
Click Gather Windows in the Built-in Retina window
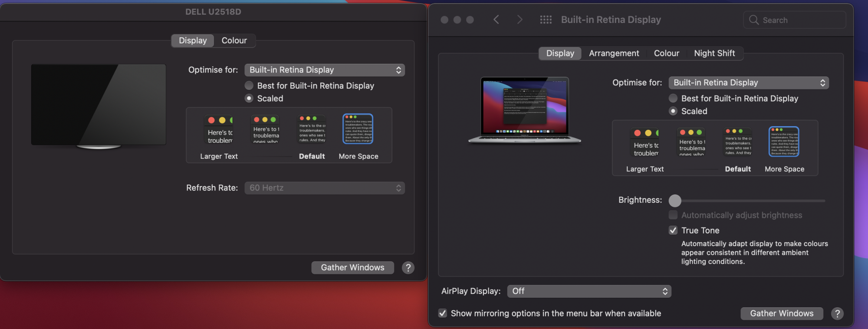coord(782,313)
